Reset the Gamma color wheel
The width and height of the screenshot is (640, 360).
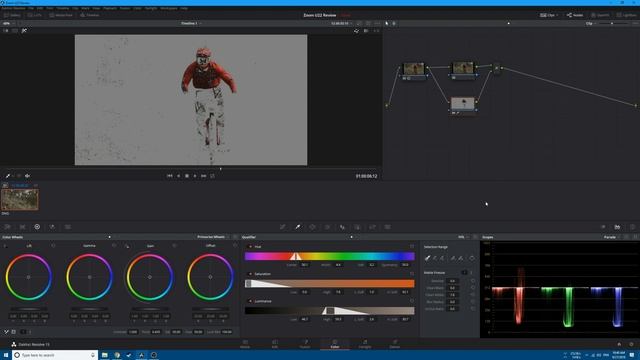[x=114, y=246]
